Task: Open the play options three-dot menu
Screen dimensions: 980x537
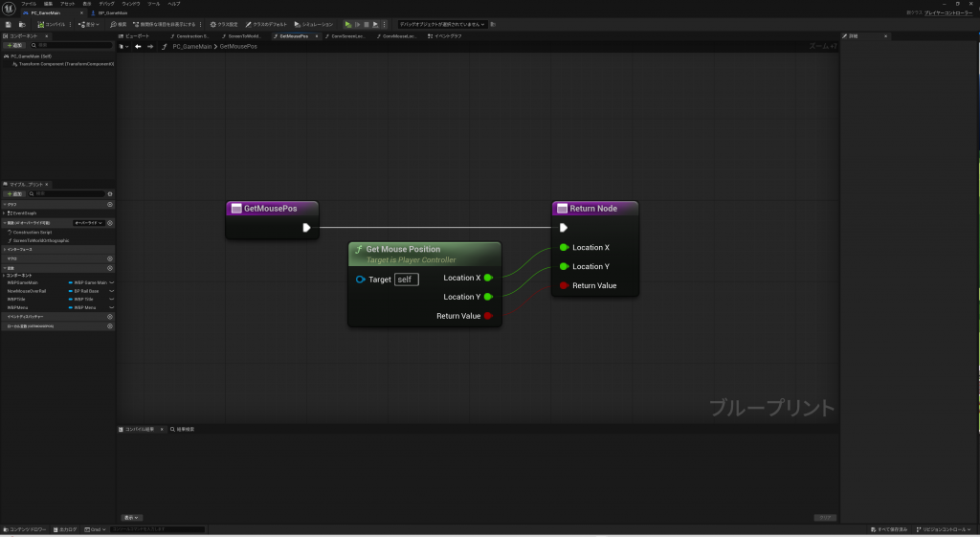Action: pyautogui.click(x=385, y=24)
